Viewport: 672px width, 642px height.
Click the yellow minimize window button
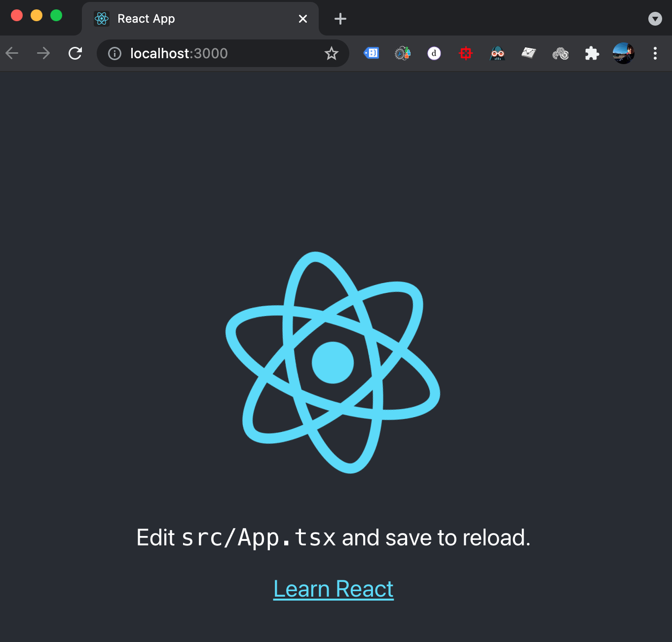pos(37,15)
